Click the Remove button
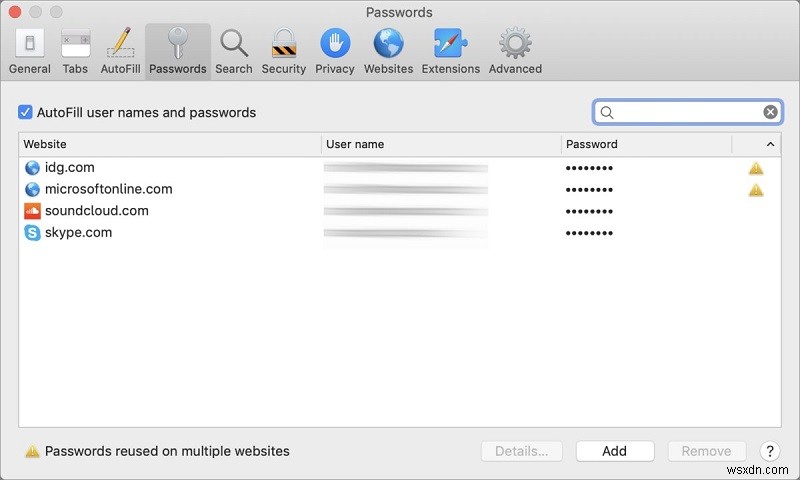 click(x=707, y=451)
